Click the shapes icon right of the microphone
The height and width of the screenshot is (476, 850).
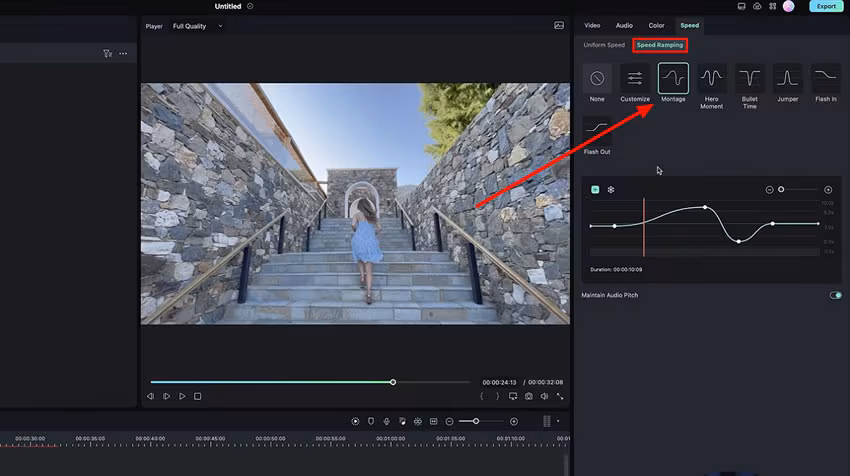point(402,421)
